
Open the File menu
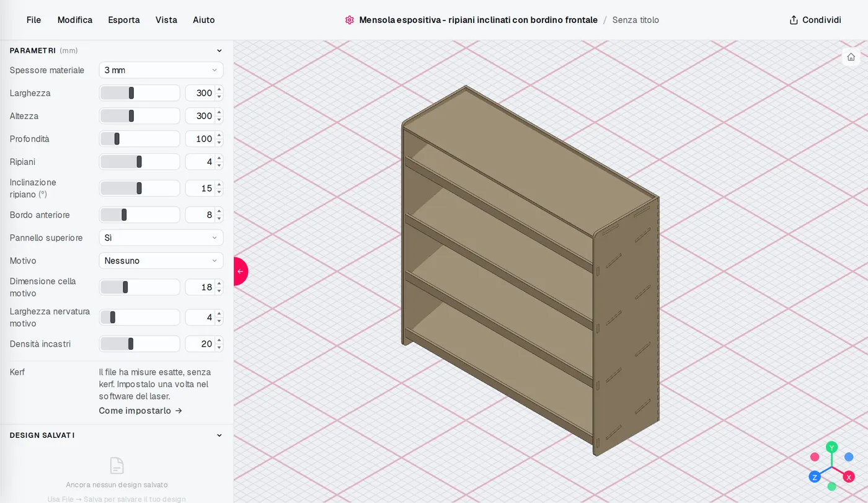(34, 20)
